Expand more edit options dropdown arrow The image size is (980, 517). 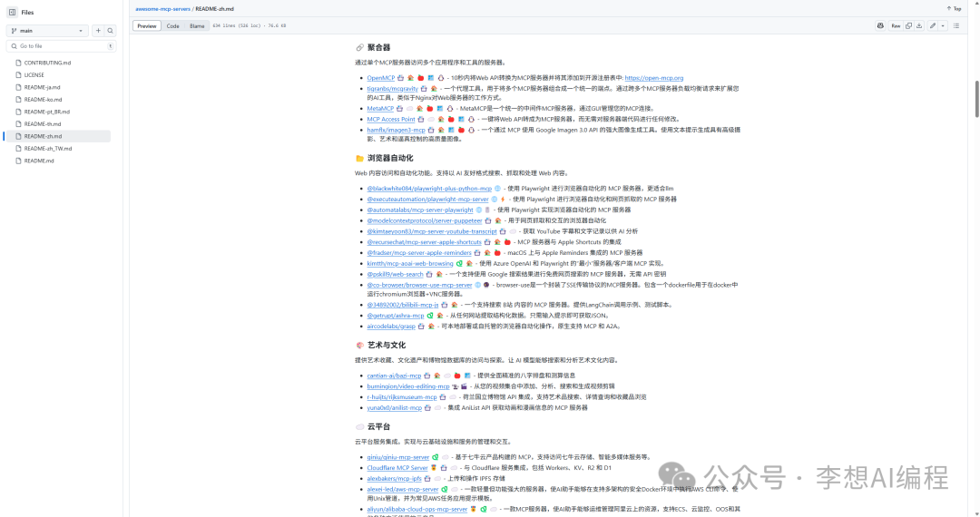[943, 25]
